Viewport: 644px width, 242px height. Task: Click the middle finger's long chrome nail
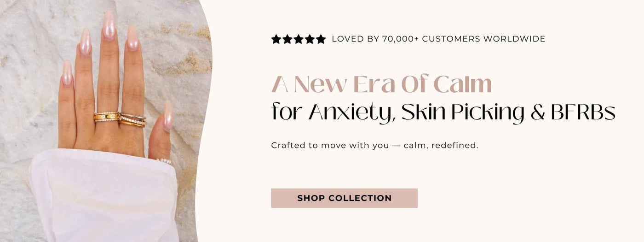[109, 25]
